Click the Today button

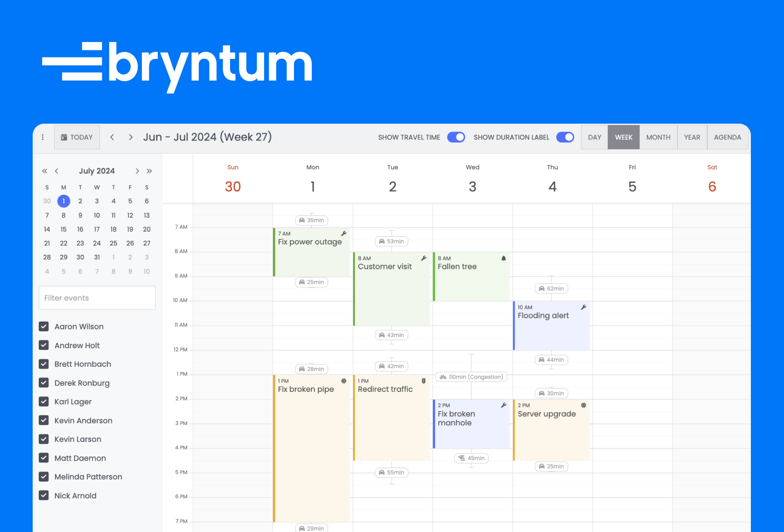[77, 137]
